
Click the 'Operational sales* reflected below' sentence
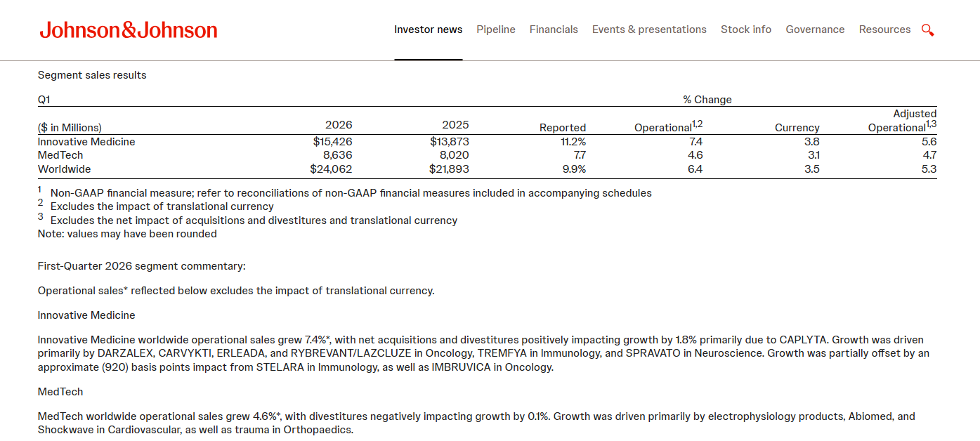236,291
